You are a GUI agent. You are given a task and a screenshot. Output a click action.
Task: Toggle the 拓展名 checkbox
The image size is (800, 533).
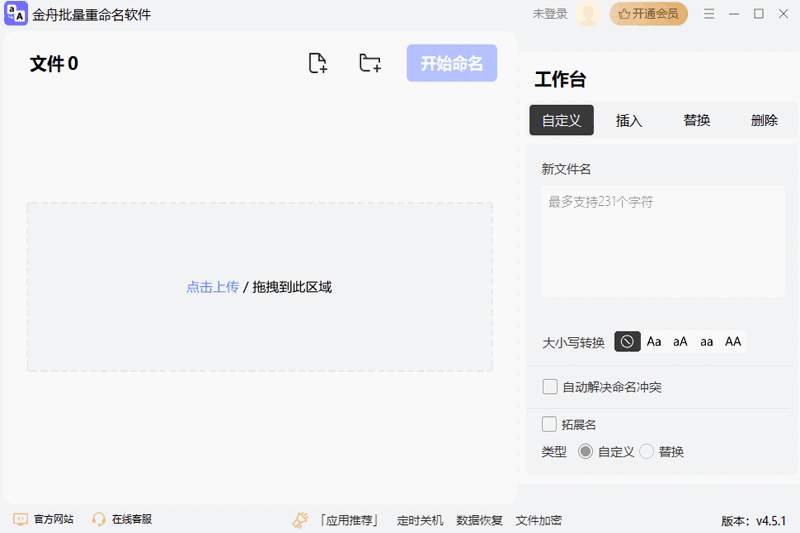point(550,424)
